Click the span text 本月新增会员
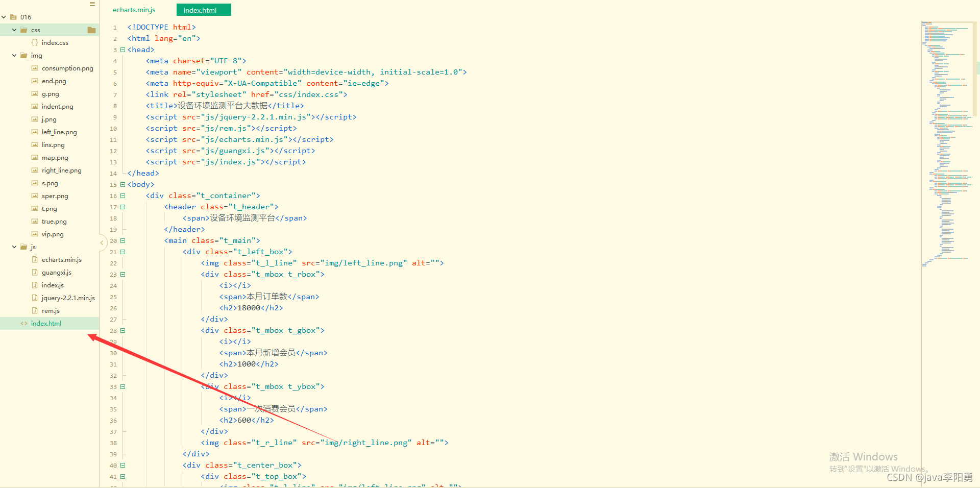The width and height of the screenshot is (980, 488). click(x=271, y=353)
